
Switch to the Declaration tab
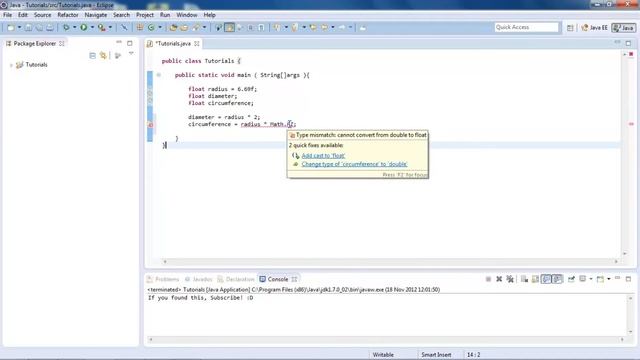pyautogui.click(x=236, y=279)
